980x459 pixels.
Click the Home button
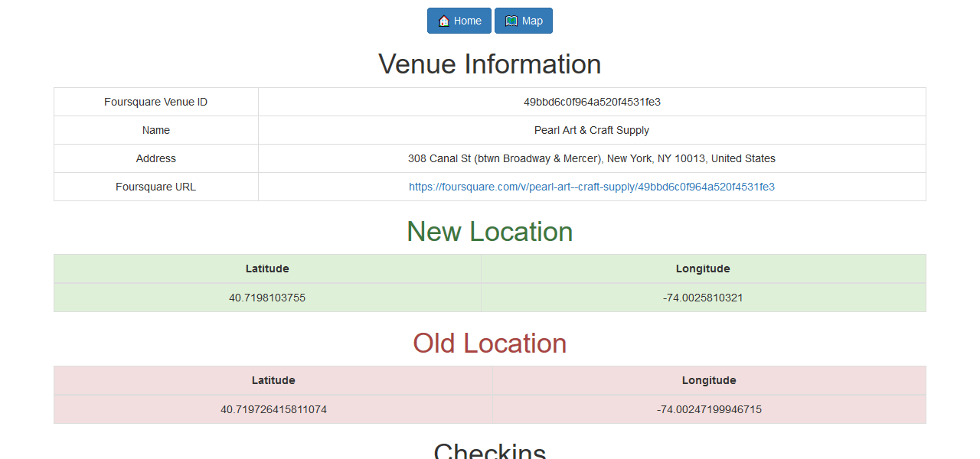point(459,21)
